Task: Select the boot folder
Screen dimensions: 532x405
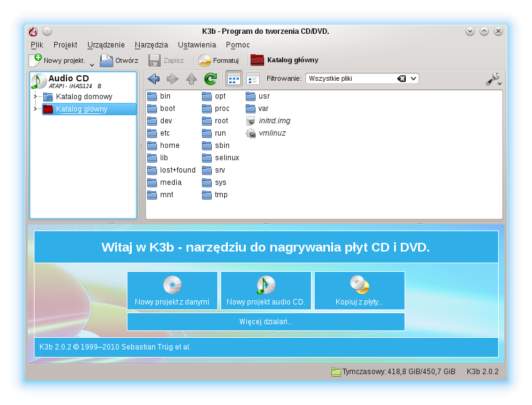Action: click(161, 108)
